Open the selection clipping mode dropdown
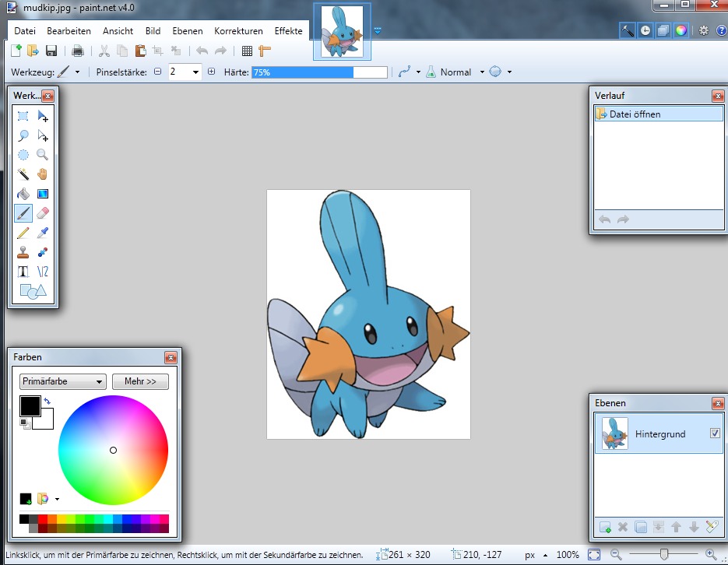 509,72
